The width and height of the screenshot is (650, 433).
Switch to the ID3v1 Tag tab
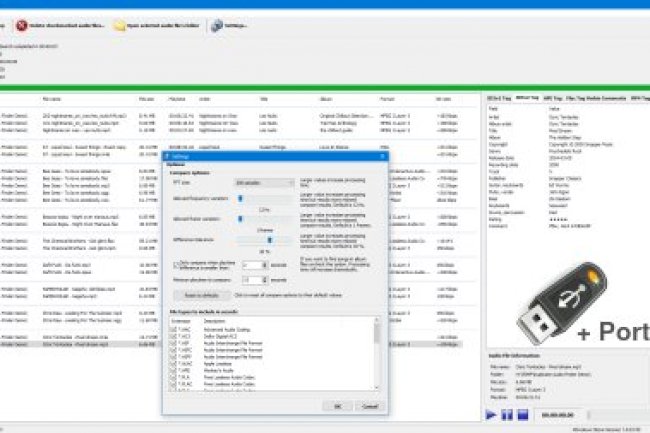click(497, 98)
